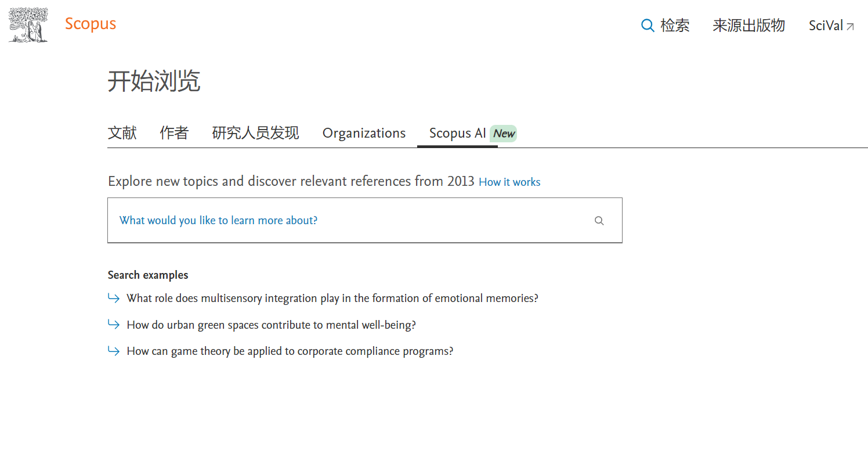Select the multisensory integration example question text
868x460 pixels.
[332, 299]
